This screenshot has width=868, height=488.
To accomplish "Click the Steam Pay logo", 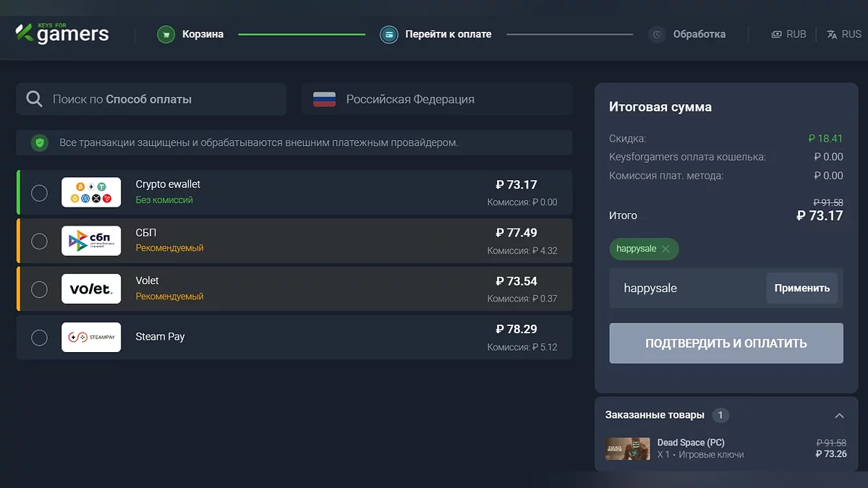I will coord(91,337).
